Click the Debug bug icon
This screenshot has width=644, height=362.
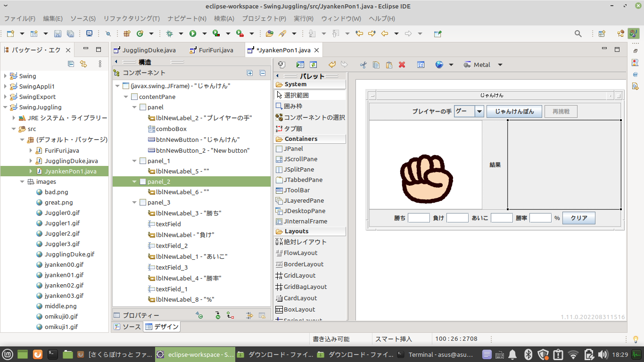(x=169, y=33)
